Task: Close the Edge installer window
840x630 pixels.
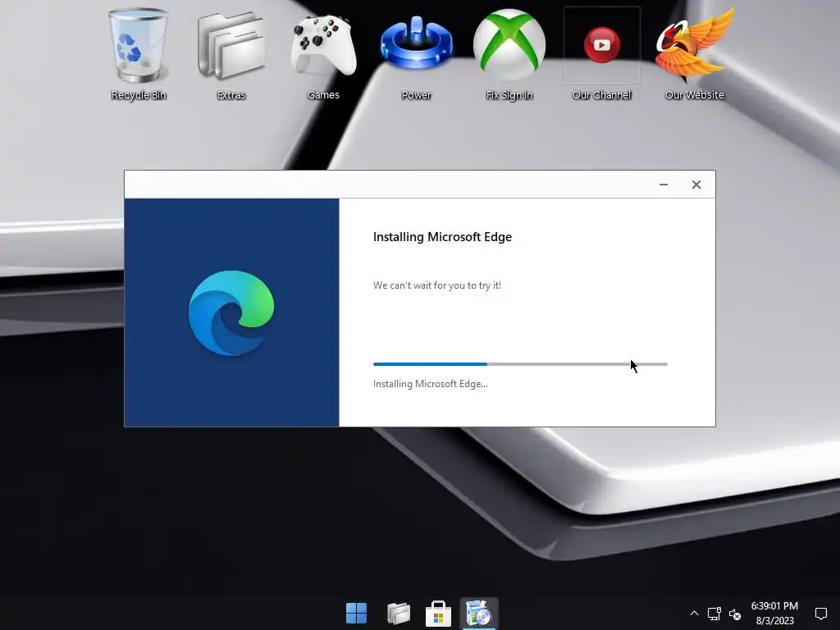Action: click(696, 185)
